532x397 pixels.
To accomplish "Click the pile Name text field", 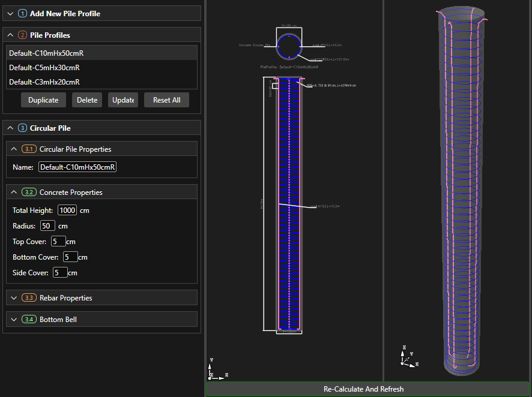I will pyautogui.click(x=77, y=167).
